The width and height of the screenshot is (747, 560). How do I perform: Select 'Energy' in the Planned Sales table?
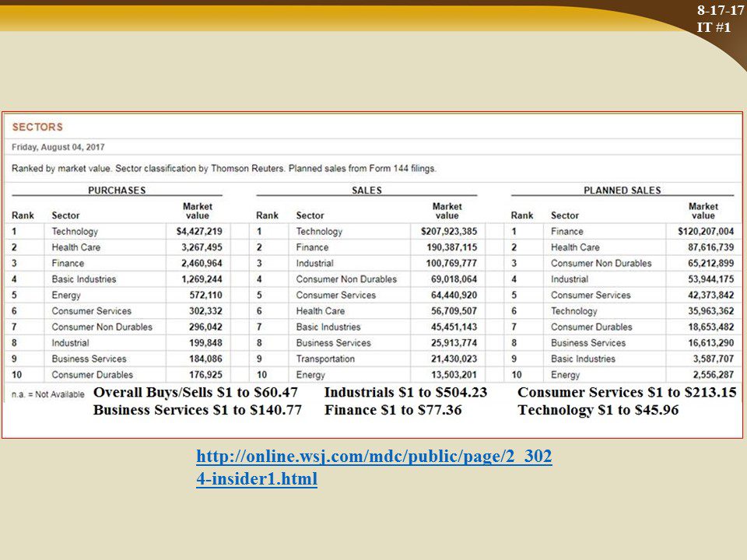point(566,375)
